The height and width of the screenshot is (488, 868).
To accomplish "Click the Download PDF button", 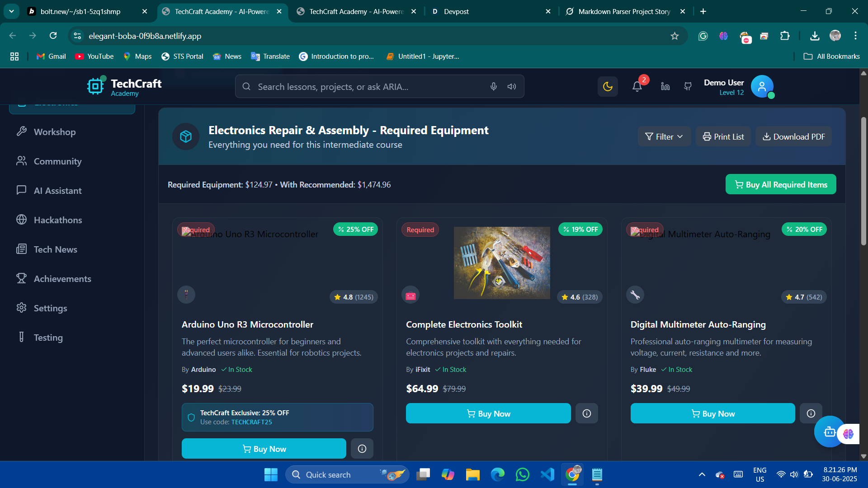I will [x=793, y=136].
